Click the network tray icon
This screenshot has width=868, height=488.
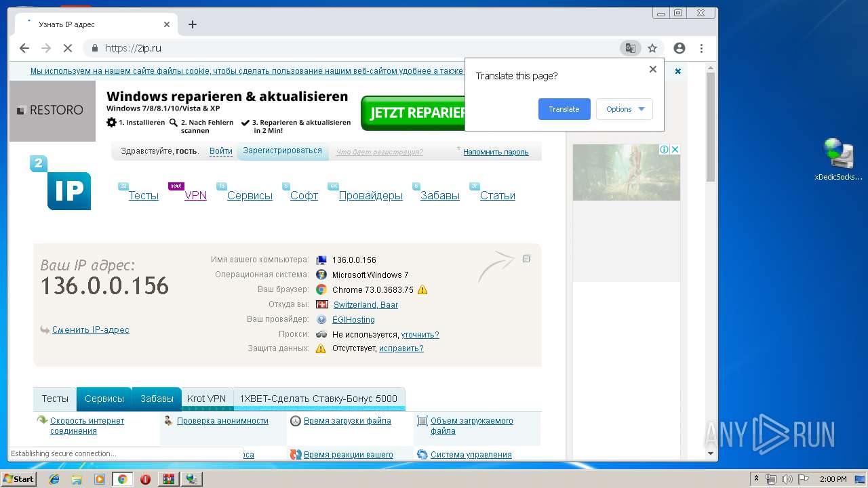[771, 479]
